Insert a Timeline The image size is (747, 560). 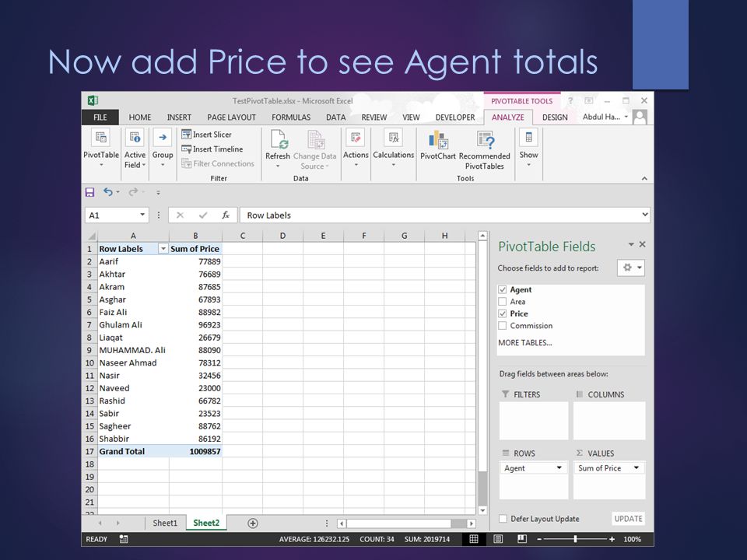coord(212,149)
